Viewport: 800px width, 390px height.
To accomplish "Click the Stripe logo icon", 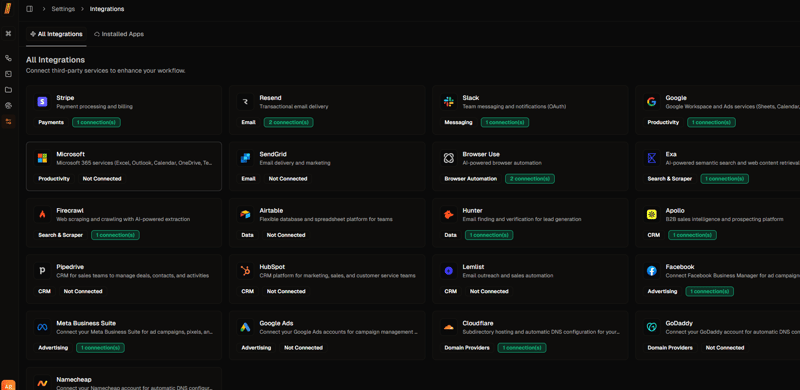I will pyautogui.click(x=42, y=102).
